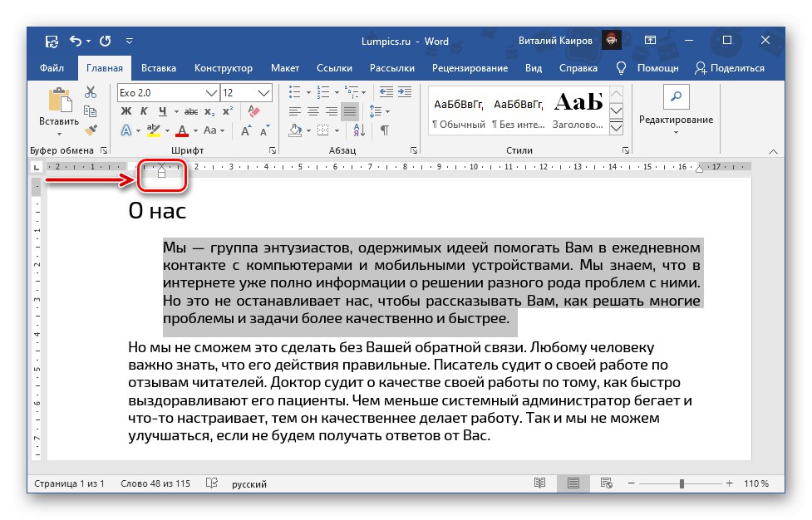Viewport: 812px width, 520px height.
Task: Switch to the Вставка ribbon tab
Action: pos(158,68)
